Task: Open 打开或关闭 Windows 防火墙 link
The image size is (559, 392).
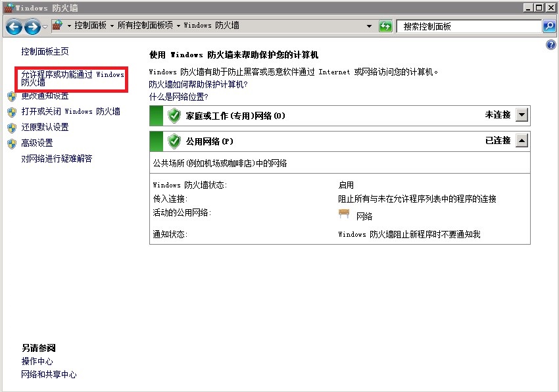Action: pos(70,112)
